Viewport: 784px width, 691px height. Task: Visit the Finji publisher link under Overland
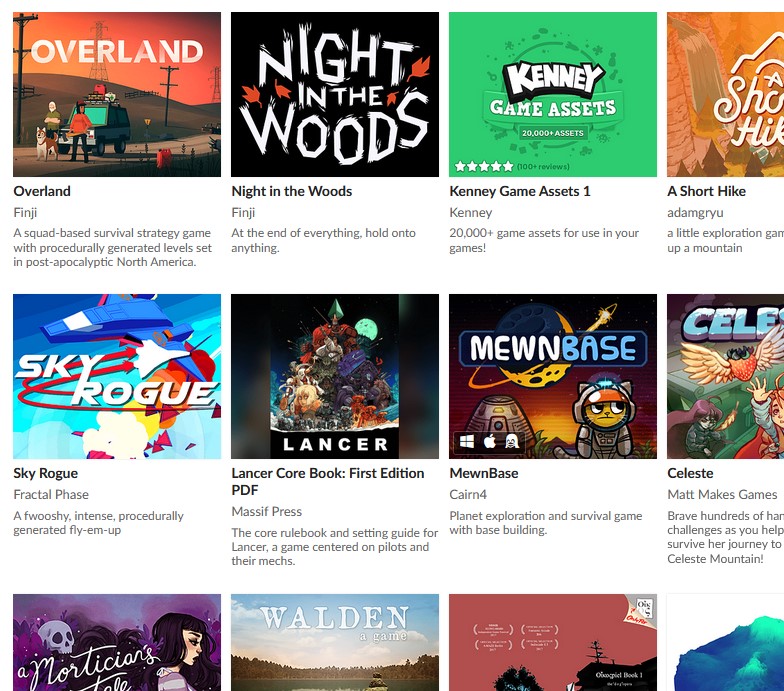pyautogui.click(x=25, y=212)
